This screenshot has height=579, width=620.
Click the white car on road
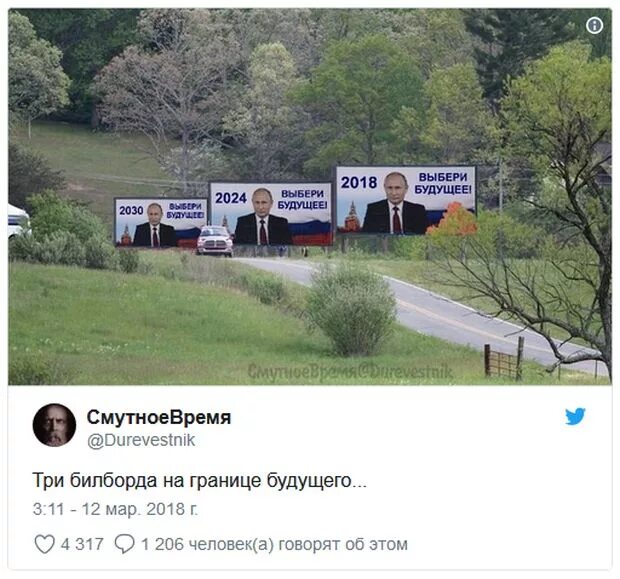[215, 241]
